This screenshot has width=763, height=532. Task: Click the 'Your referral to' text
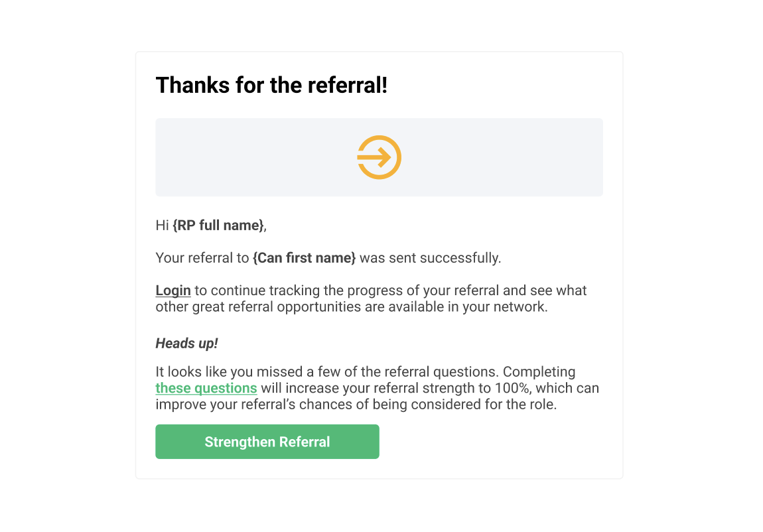click(x=202, y=258)
